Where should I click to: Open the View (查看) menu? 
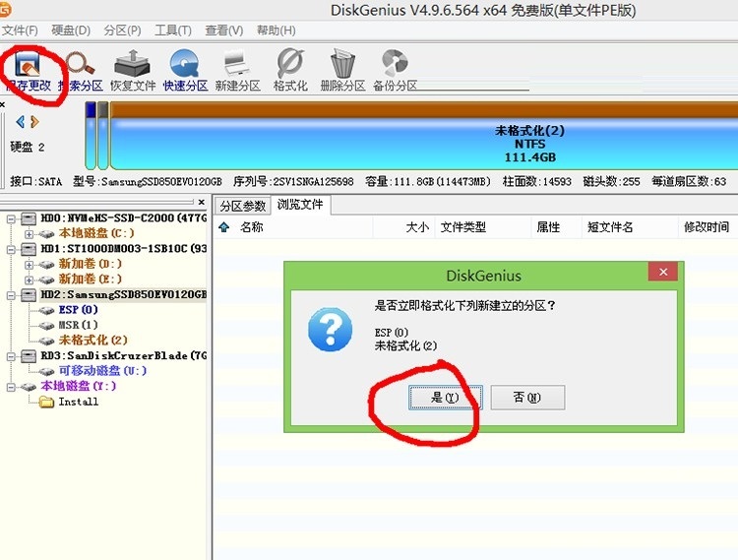(224, 31)
